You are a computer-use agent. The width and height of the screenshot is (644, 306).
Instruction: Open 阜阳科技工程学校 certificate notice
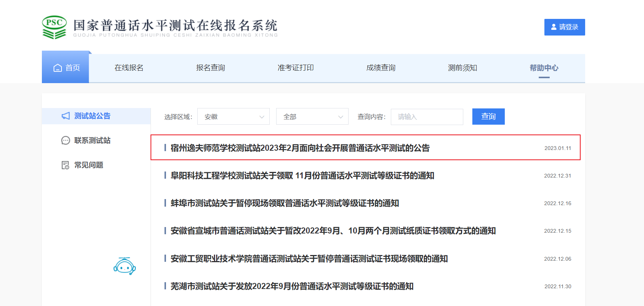[303, 176]
